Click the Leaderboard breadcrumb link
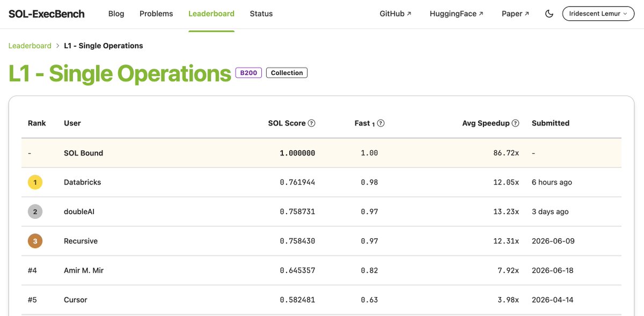Image resolution: width=644 pixels, height=316 pixels. click(x=30, y=46)
